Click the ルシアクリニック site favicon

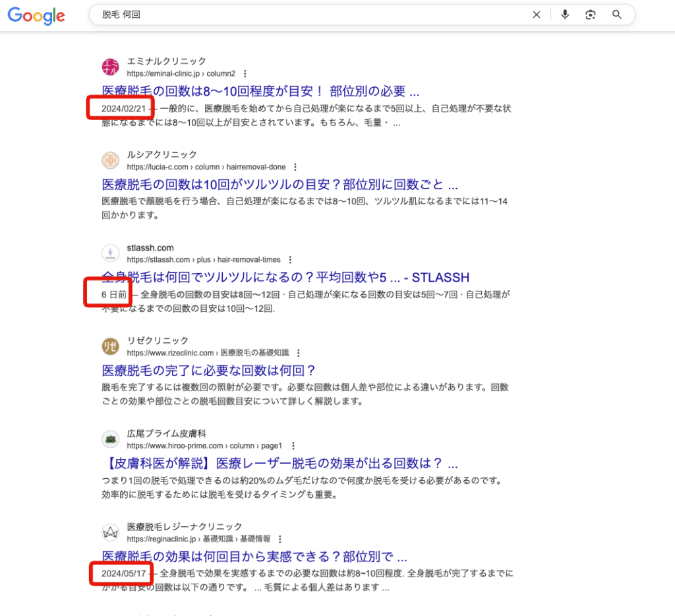click(110, 160)
